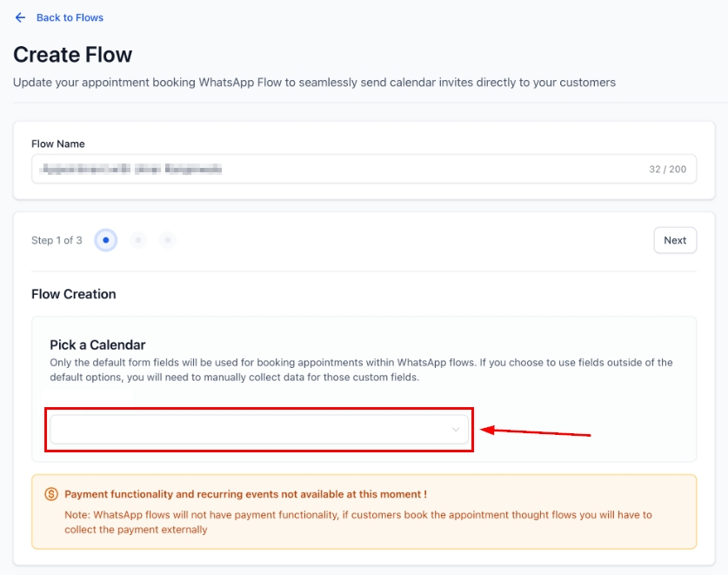Click the back arrow icon
Screen dimensions: 728x575
point(20,17)
